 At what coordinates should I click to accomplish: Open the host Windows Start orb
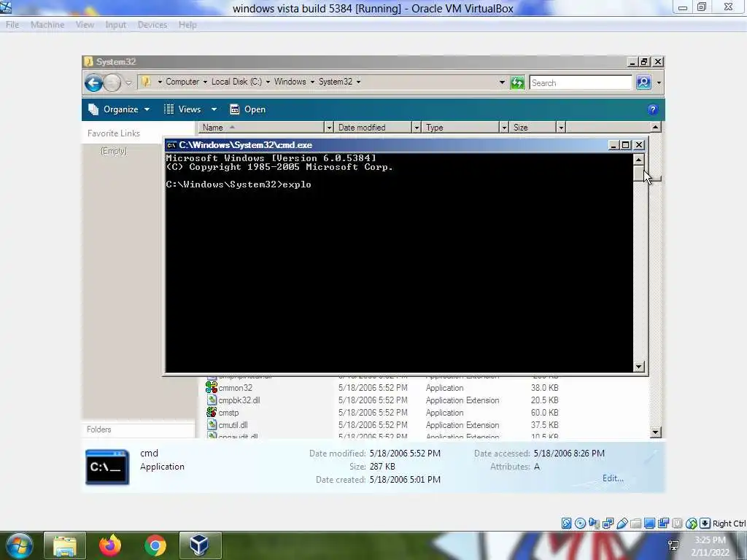[18, 545]
